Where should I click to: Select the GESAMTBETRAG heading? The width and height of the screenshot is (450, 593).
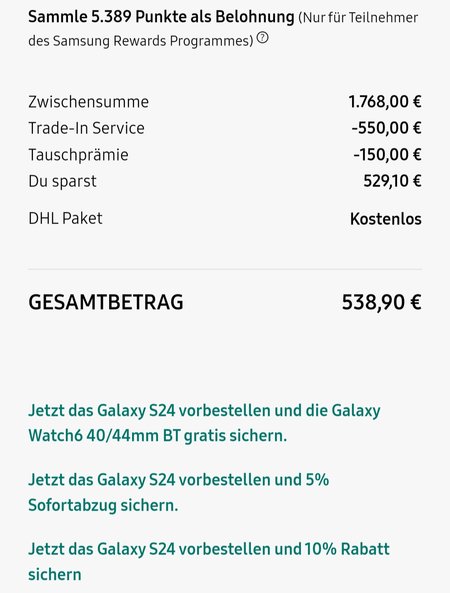coord(106,302)
